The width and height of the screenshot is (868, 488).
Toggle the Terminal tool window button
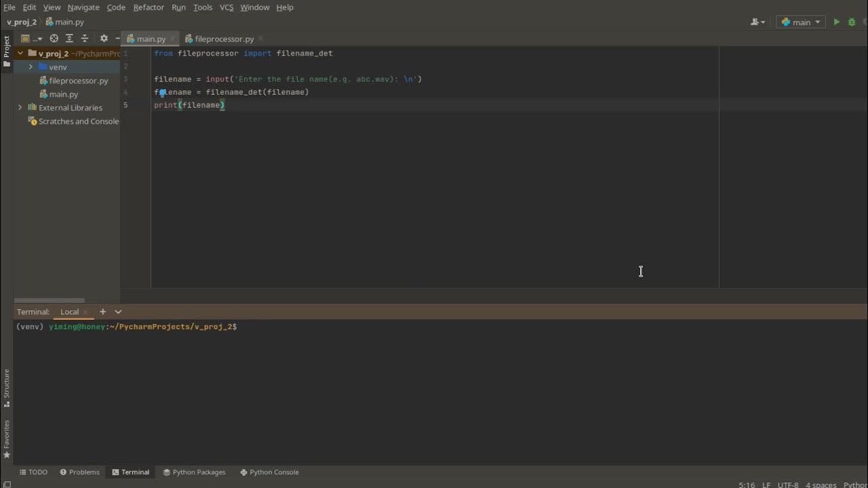tap(130, 472)
